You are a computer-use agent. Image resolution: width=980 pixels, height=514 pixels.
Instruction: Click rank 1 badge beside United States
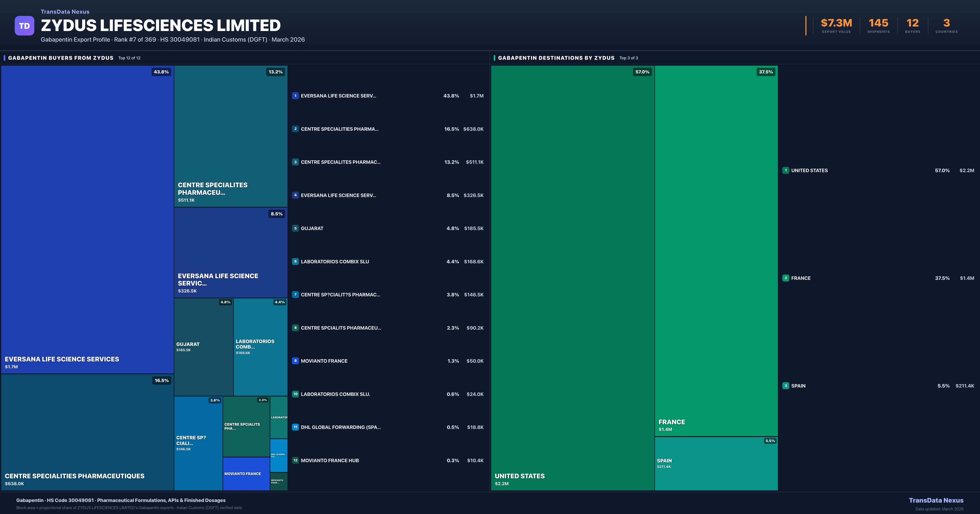(786, 170)
